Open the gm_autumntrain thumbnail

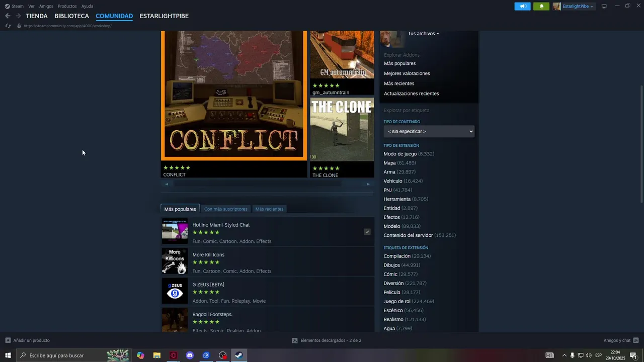[x=342, y=54]
